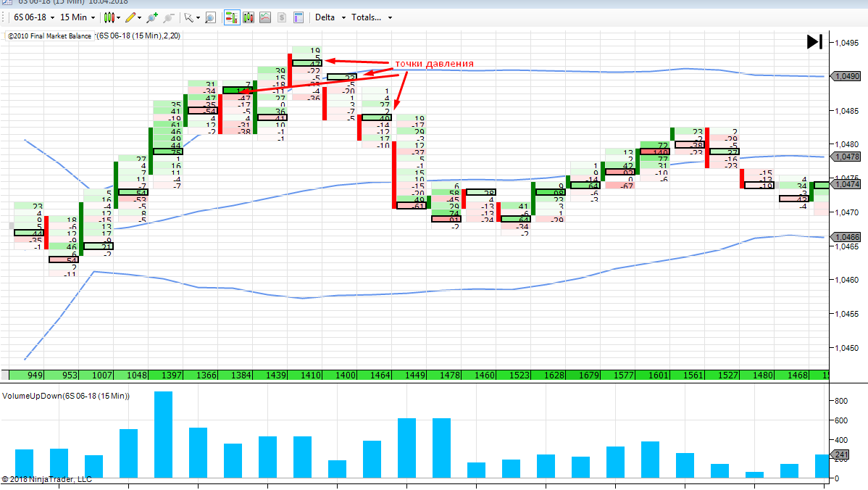Open the Data Series candlestick icon
This screenshot has width=868, height=490.
pos(249,17)
